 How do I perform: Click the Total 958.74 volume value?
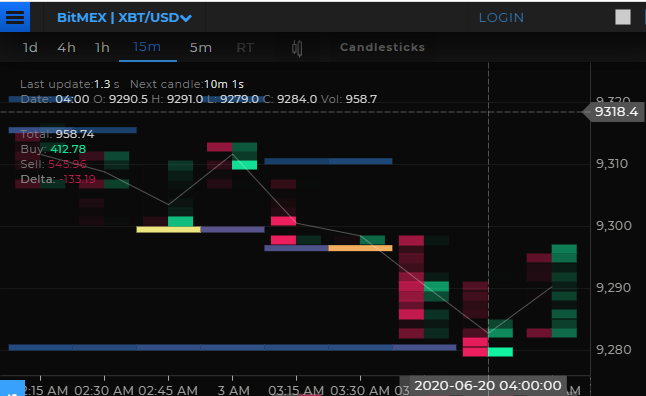click(x=75, y=134)
